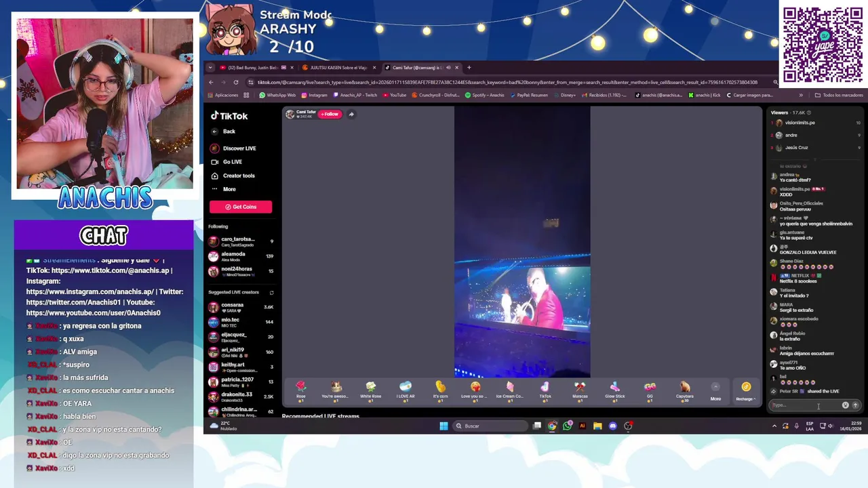Send the GG gift

(650, 391)
